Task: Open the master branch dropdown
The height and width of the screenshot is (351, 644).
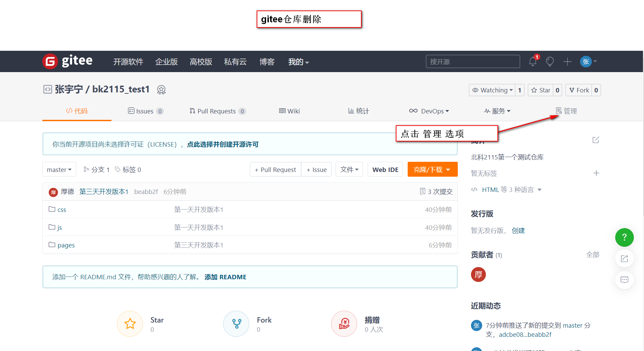Action: [59, 169]
